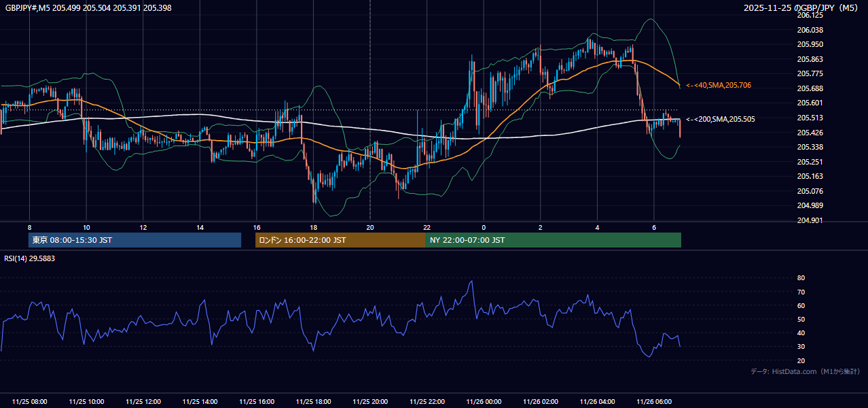Click price axis value 205.251
This screenshot has width=868, height=408.
810,162
